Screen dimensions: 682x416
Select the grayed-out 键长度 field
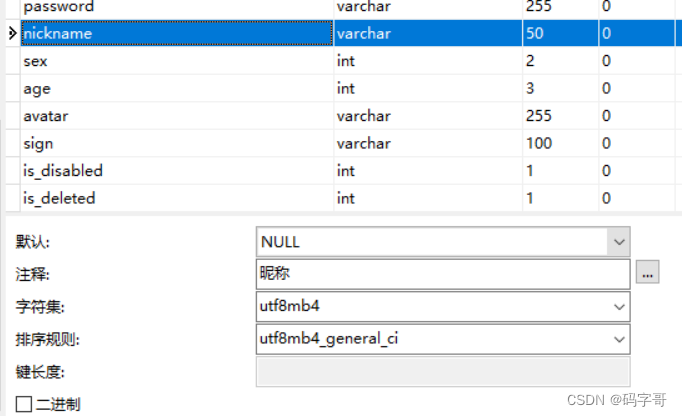click(x=443, y=372)
